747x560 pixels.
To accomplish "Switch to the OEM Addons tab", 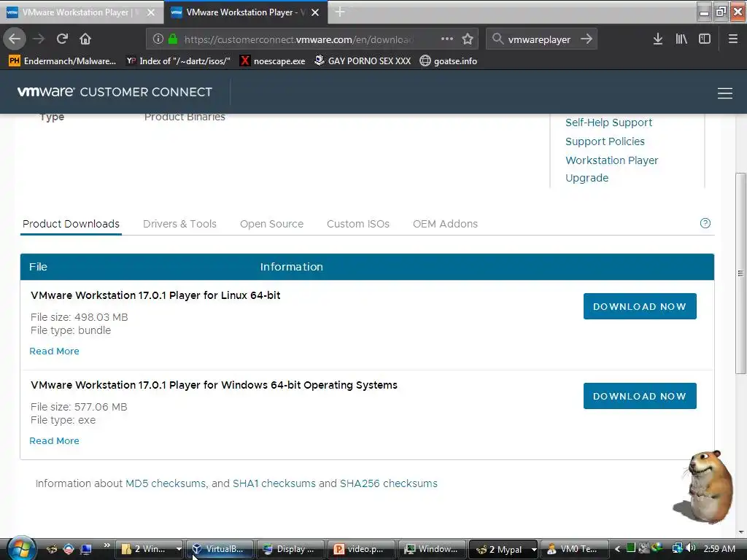I will coord(445,224).
